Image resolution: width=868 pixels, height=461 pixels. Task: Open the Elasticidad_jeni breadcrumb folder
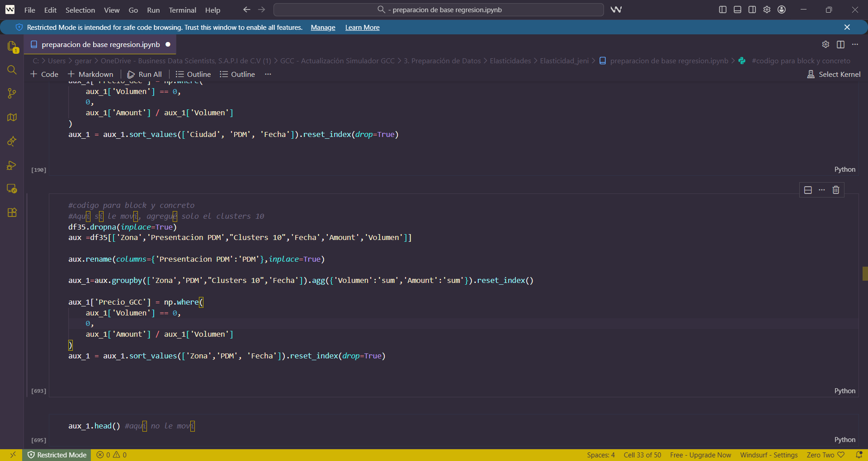click(564, 61)
